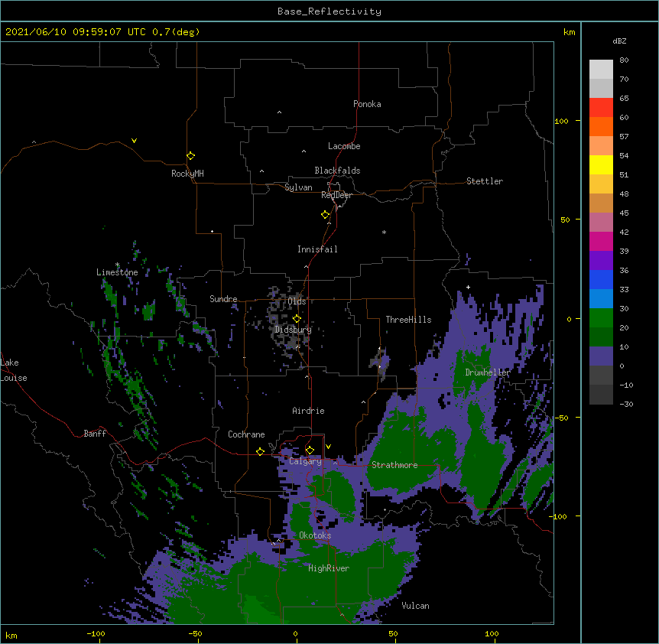Click the Innisfail city label

pos(317,249)
